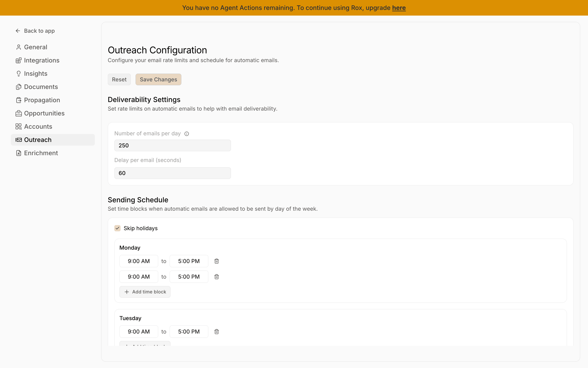This screenshot has width=588, height=368.
Task: Click the Insights lightbulb icon
Action: point(19,74)
